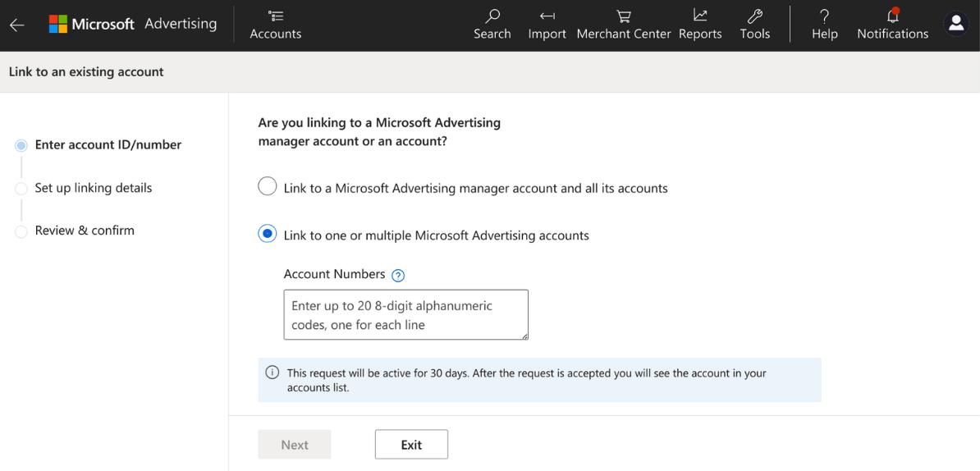
Task: Open Reports from the top bar
Action: pos(700,25)
